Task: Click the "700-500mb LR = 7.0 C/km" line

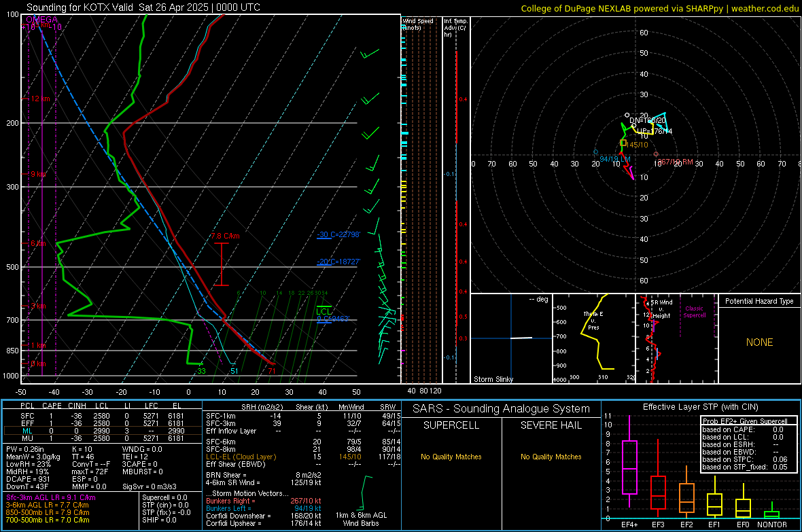Action: [x=48, y=520]
